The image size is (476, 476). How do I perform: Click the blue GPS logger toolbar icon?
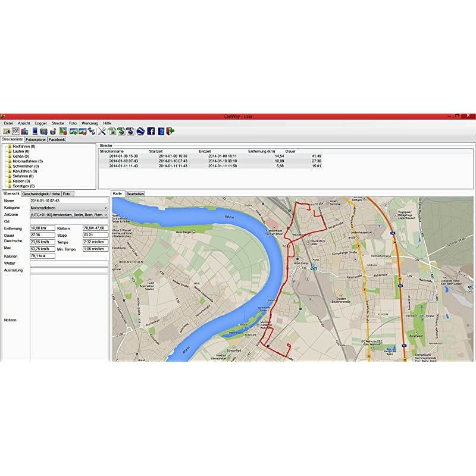point(34,130)
